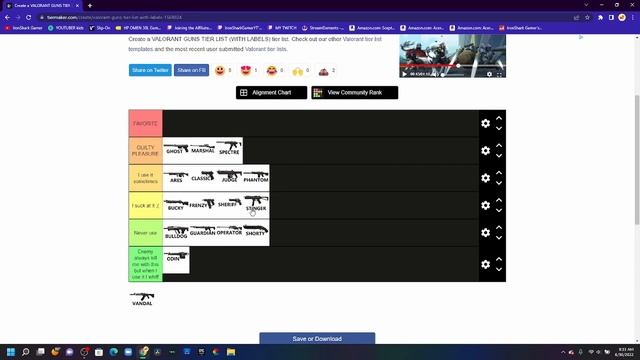Select the Ares gun tile
The image size is (640, 360).
coord(176,178)
